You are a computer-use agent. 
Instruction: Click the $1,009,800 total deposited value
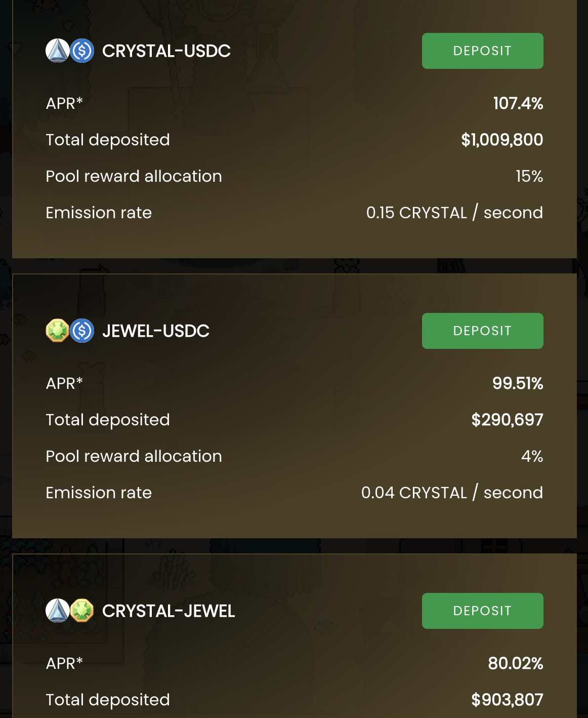502,140
